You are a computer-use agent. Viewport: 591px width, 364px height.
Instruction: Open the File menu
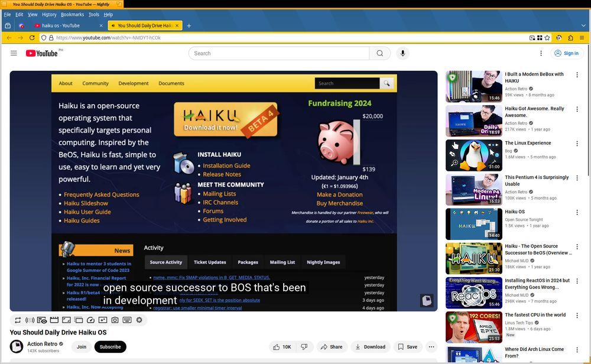tap(7, 14)
